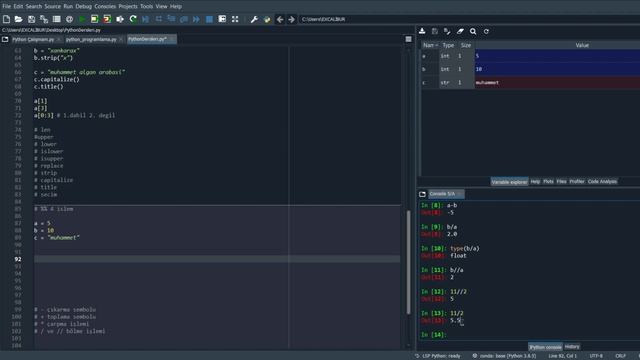This screenshot has height=360, width=640.
Task: Open the Consoles menu
Action: (105, 6)
